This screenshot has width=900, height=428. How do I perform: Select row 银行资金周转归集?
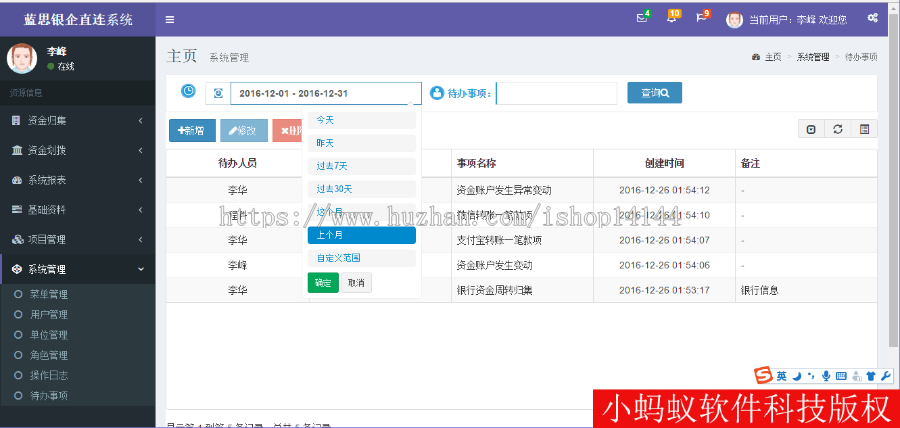tap(521, 290)
